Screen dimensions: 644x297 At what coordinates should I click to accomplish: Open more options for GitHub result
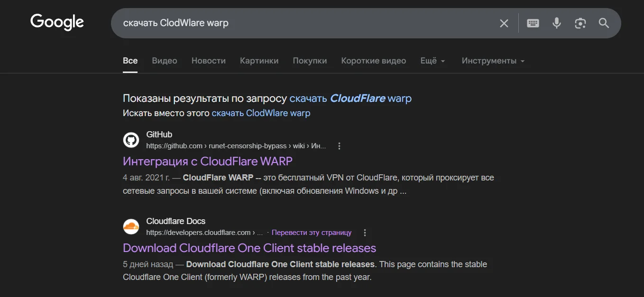339,146
